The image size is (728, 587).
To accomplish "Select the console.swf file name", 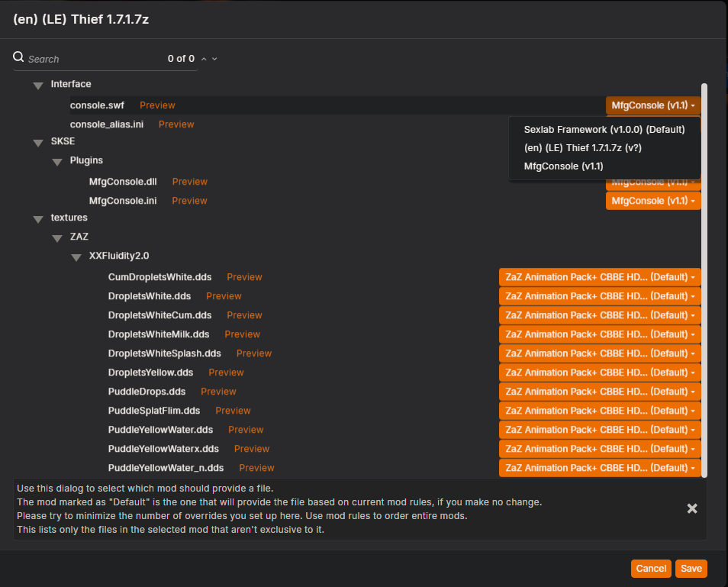I will (97, 105).
